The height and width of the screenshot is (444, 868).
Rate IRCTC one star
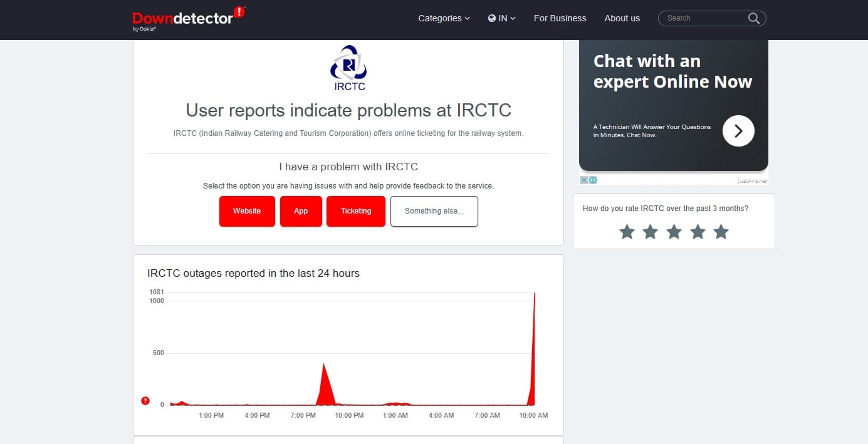627,232
